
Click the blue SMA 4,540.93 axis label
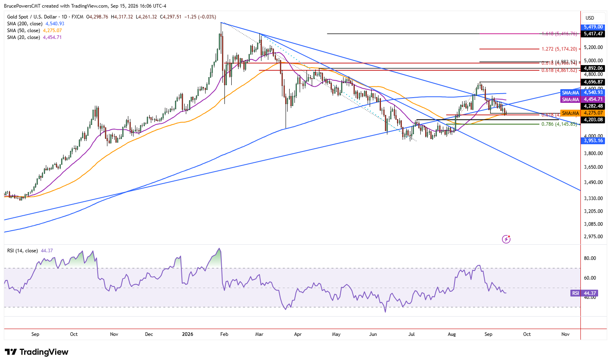point(582,93)
